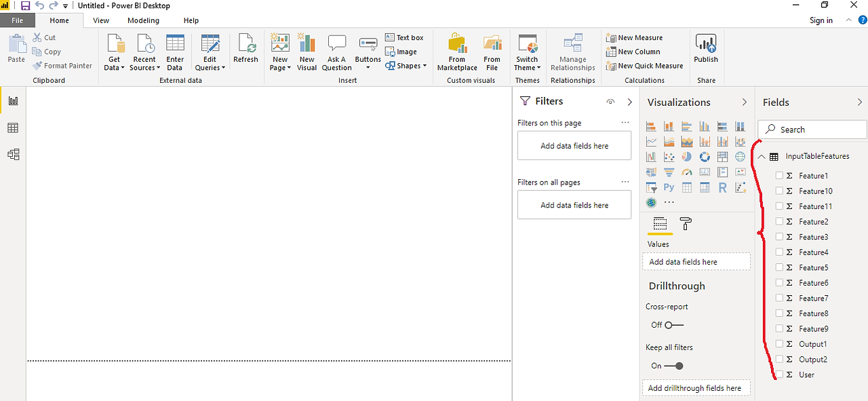Select the table visualization

[x=686, y=188]
